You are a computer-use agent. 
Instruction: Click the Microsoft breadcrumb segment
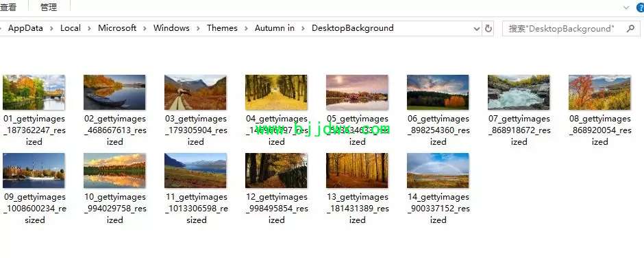click(117, 28)
